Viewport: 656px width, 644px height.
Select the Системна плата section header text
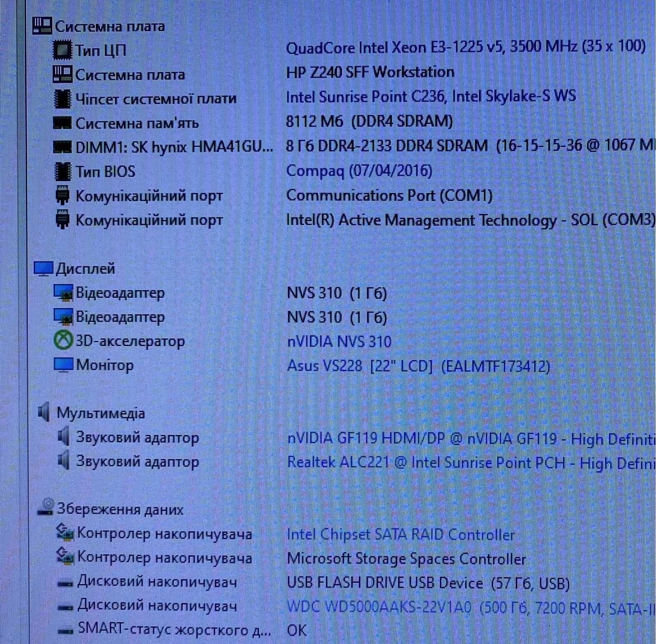(x=110, y=26)
